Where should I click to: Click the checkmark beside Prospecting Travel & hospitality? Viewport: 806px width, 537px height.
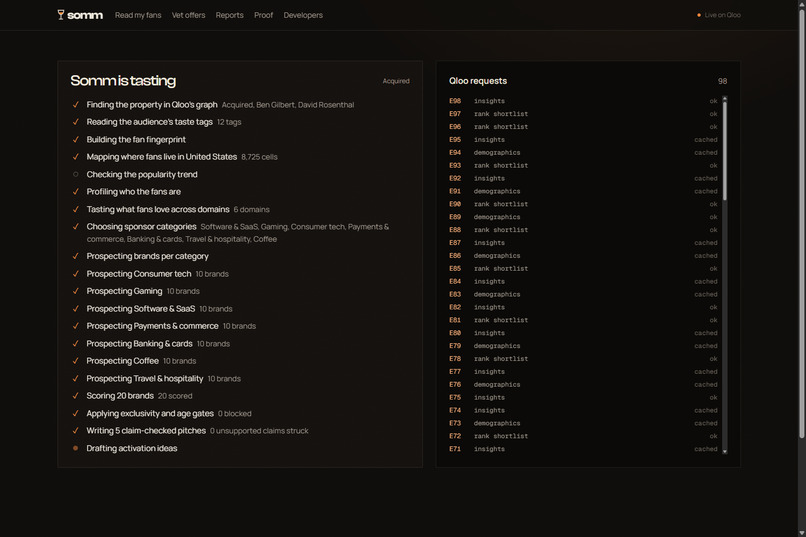(76, 378)
